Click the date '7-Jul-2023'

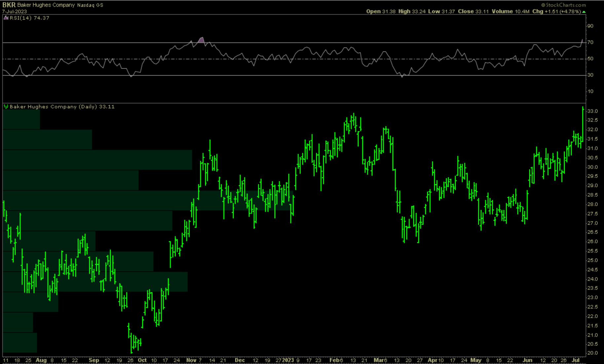tap(15, 11)
